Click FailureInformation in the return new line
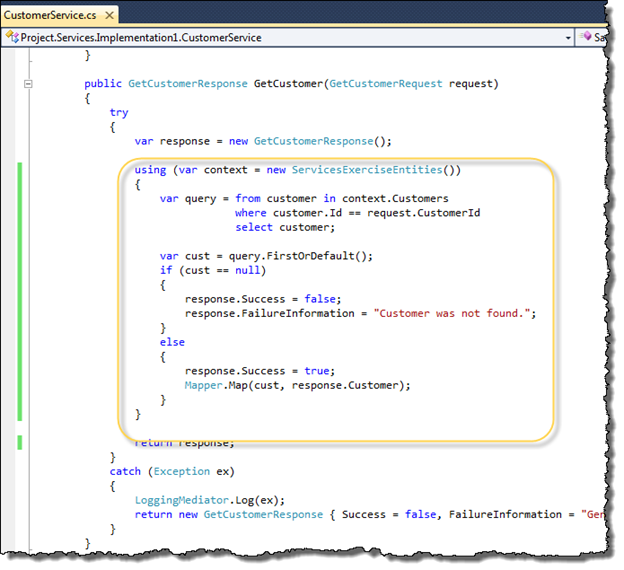 [x=505, y=514]
